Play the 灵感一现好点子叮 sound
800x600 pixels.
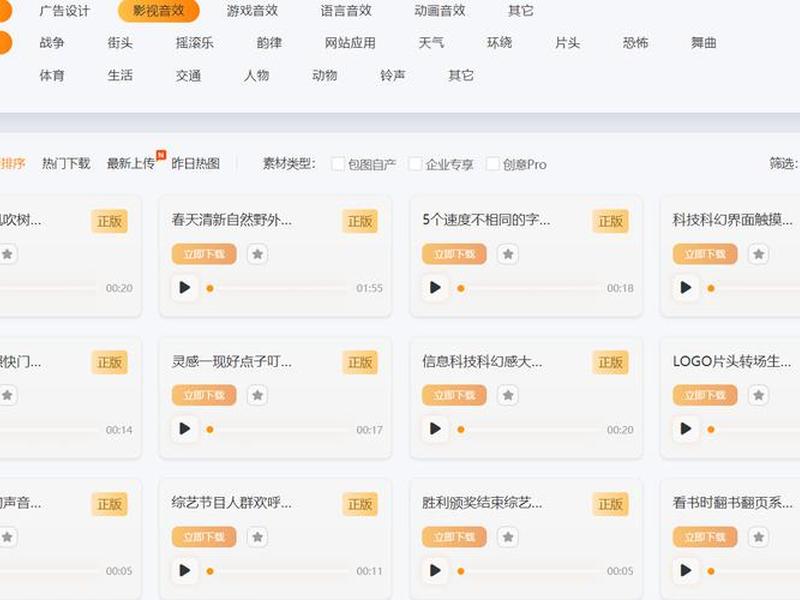pyautogui.click(x=185, y=429)
